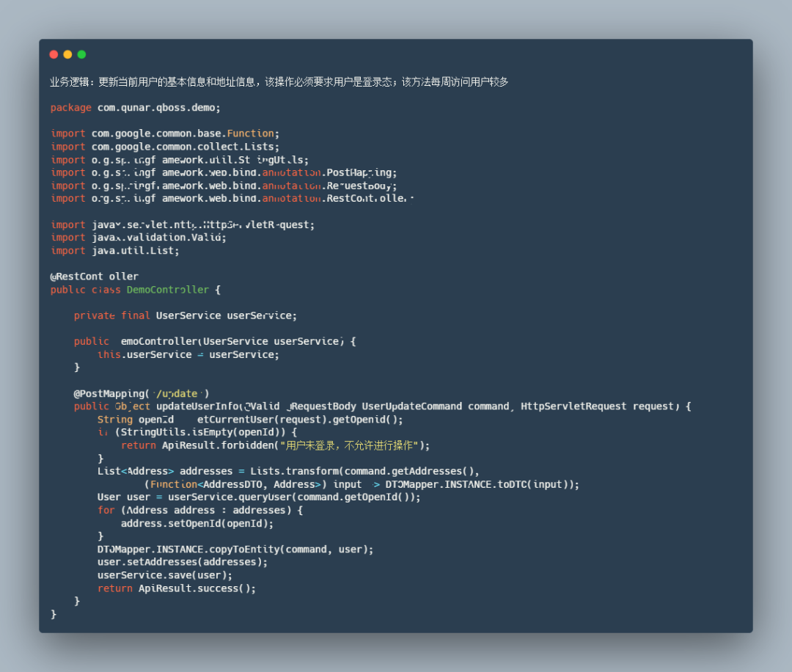Click the @PostMapping /update annotation line
The image size is (792, 672).
pos(142,394)
